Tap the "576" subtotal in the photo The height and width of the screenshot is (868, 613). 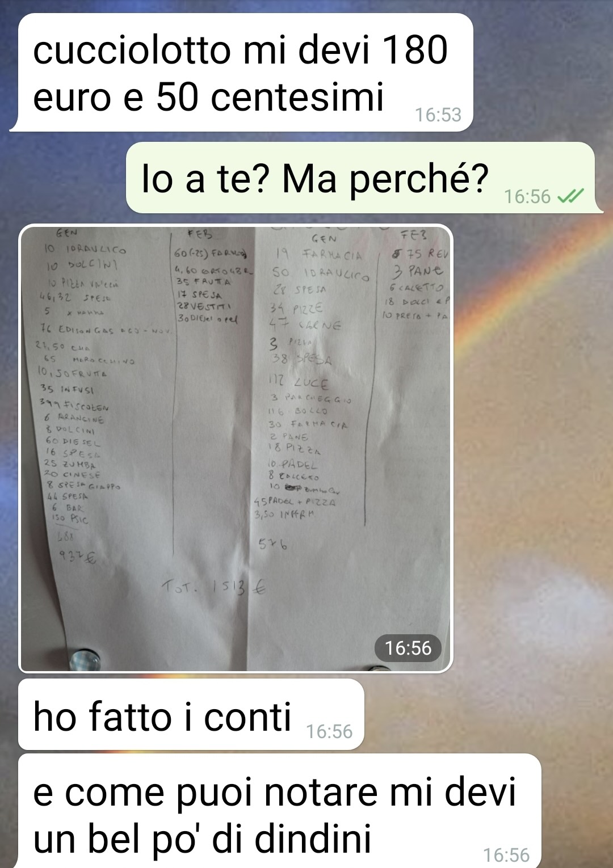pos(273,545)
